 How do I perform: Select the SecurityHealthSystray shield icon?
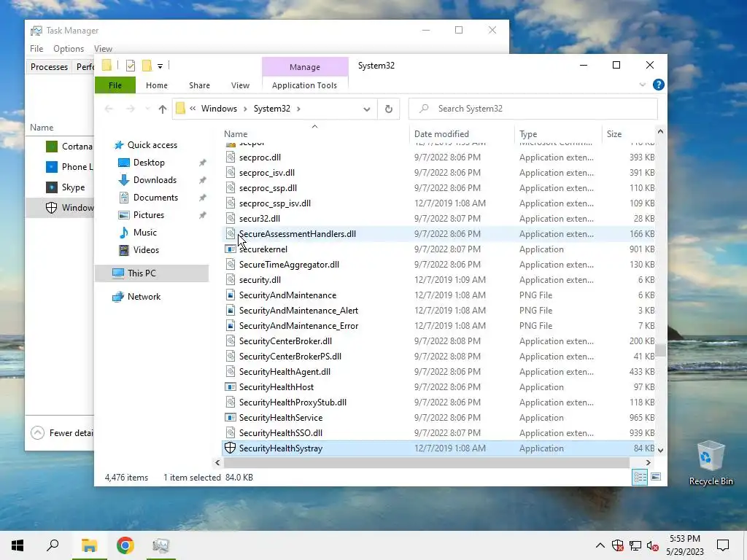click(230, 448)
